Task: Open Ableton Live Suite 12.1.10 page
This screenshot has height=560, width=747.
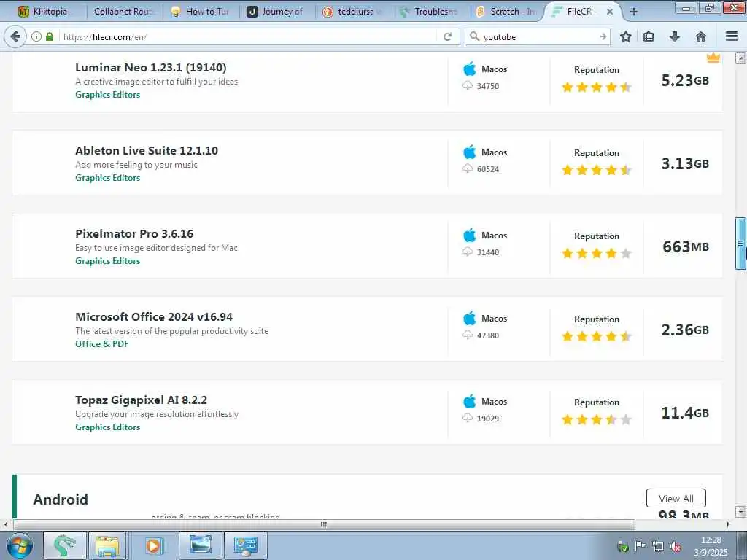Action: coord(146,150)
